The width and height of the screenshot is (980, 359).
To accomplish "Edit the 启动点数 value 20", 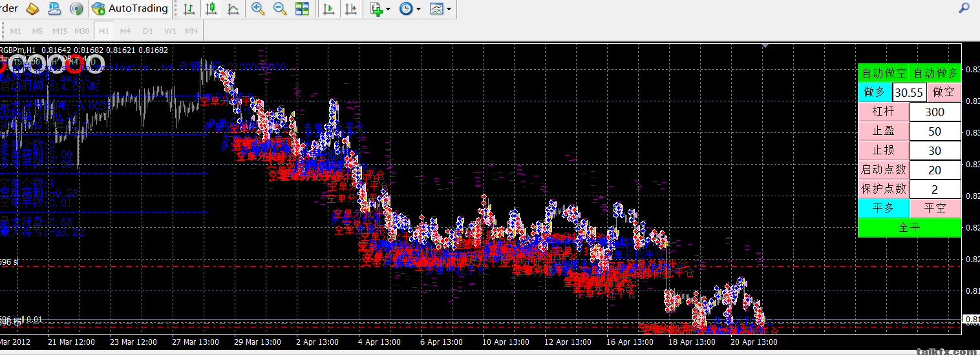I will click(x=935, y=170).
